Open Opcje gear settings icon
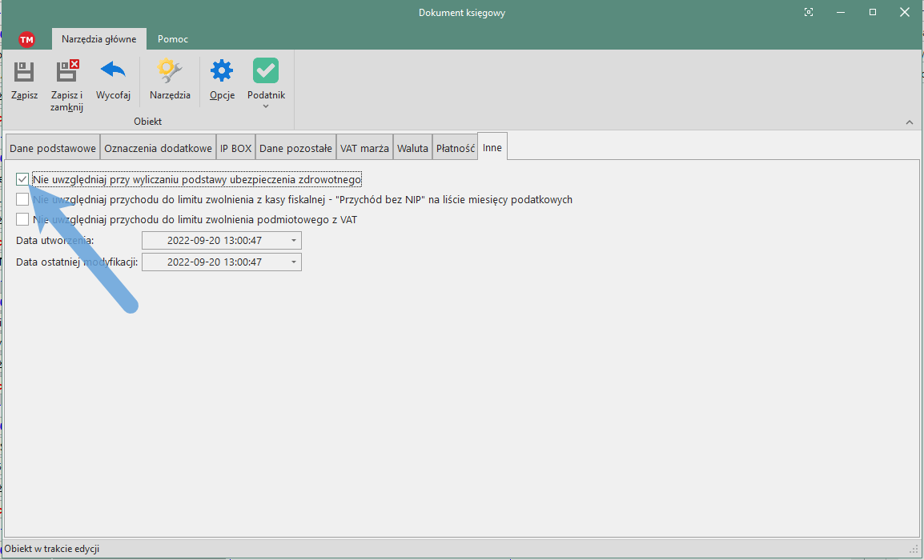 (222, 72)
